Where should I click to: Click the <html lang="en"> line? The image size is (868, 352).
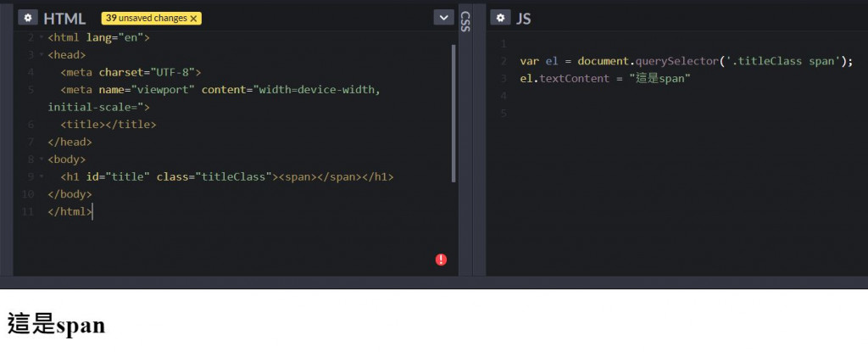coord(98,37)
